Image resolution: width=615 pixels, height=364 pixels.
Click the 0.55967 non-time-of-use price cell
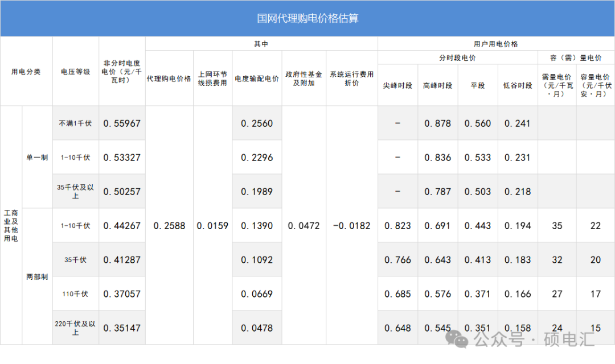pyautogui.click(x=122, y=123)
